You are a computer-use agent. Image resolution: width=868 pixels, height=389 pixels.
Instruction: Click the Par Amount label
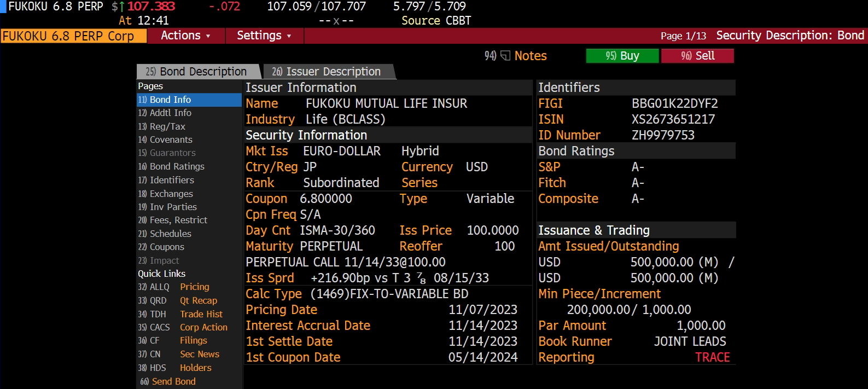tap(573, 326)
